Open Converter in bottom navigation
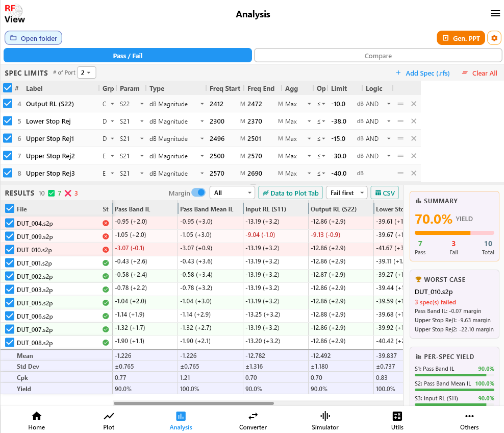The image size is (504, 433). tap(253, 421)
